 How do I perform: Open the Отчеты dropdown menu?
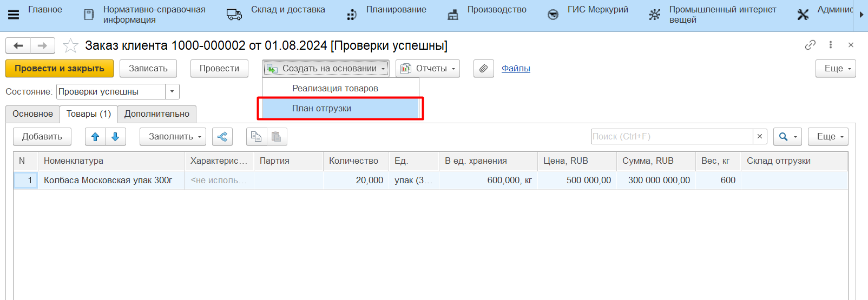pos(428,69)
